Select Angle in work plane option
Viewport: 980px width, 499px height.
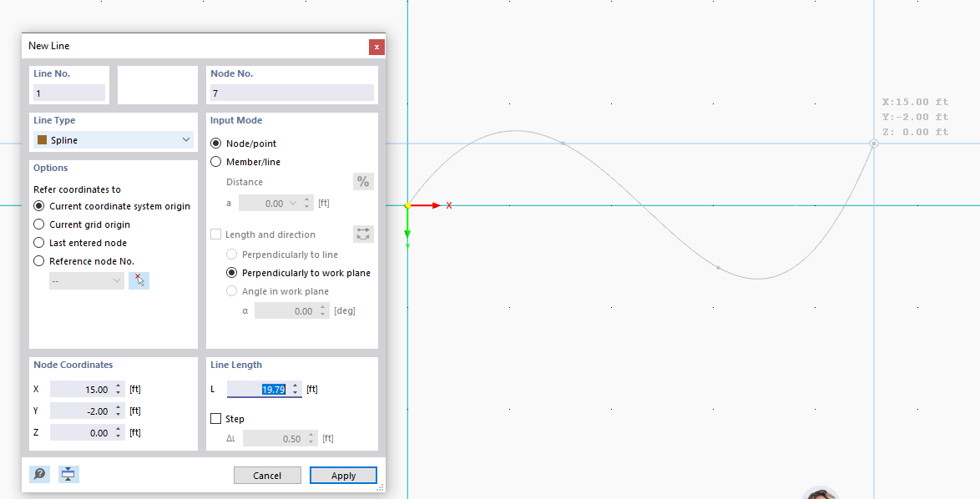[x=230, y=290]
